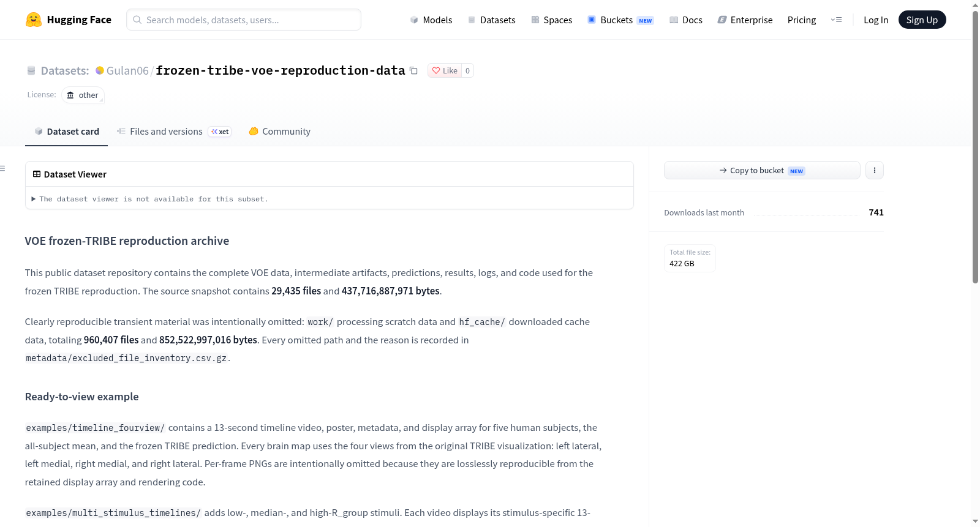Click the 'examples/timeline_fourview/' path text
The width and height of the screenshot is (980, 527).
95,428
